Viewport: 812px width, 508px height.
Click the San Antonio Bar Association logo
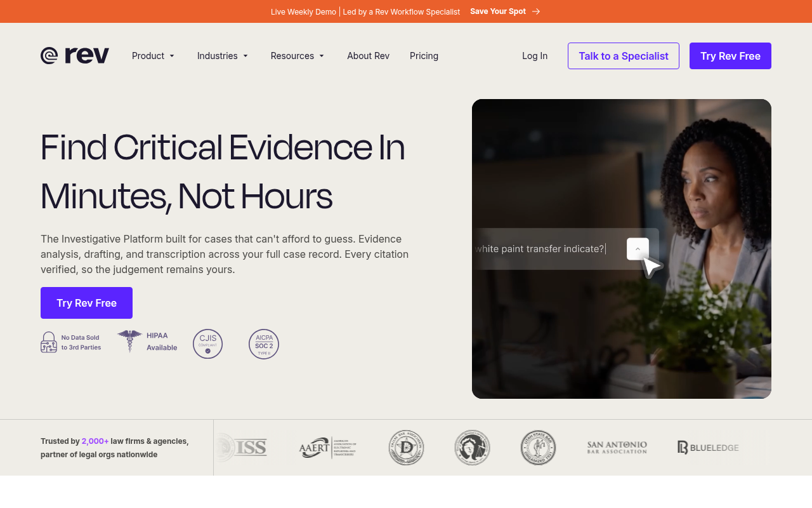[x=617, y=448]
